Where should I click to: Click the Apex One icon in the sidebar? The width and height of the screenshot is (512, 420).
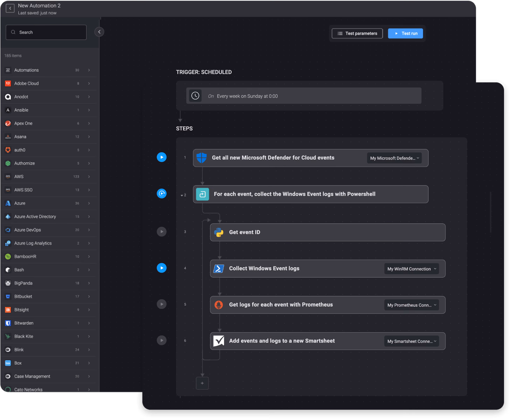(8, 123)
